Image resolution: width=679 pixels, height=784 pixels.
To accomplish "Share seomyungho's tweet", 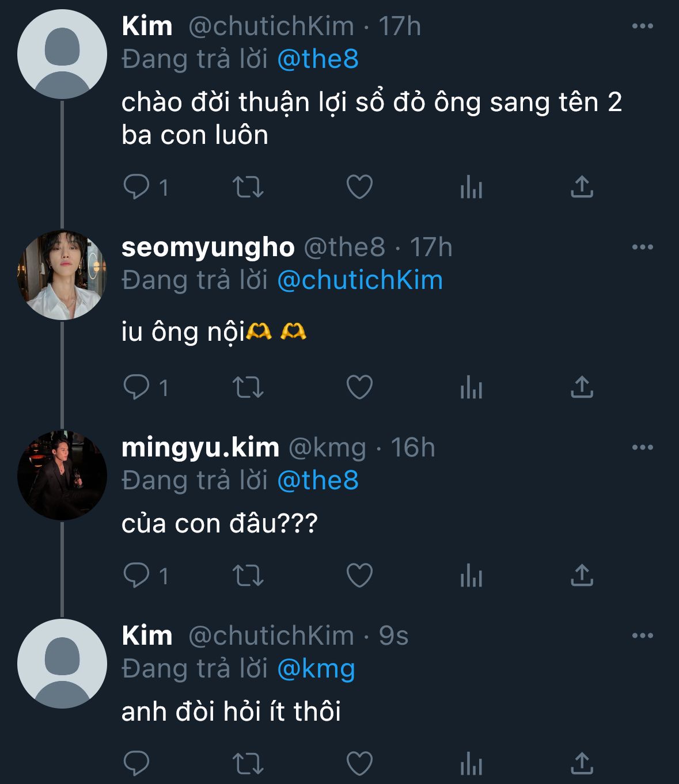I will coord(582,387).
